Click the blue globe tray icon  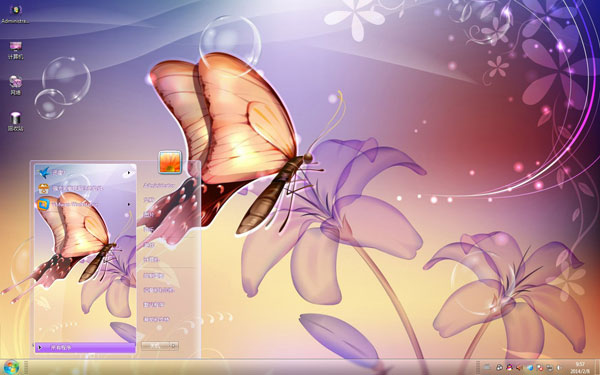530,368
